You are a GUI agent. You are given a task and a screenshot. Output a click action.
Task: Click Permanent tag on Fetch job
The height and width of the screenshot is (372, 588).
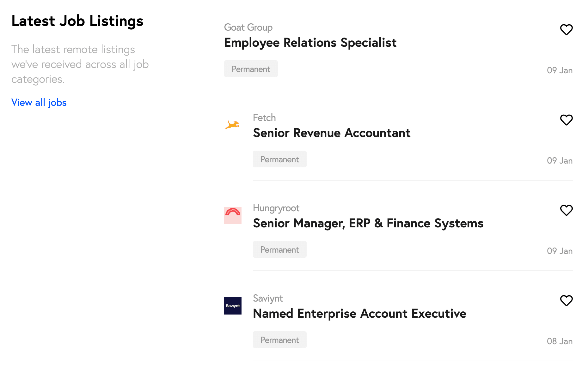279,159
